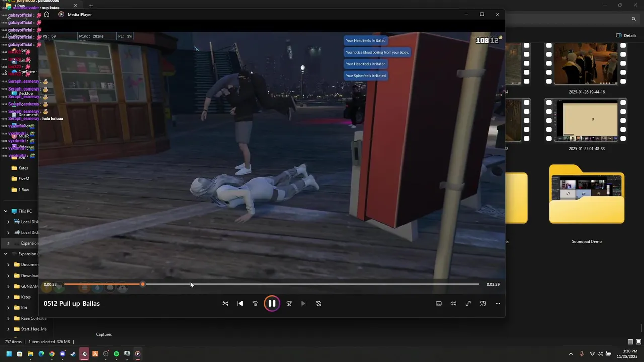The height and width of the screenshot is (362, 644).
Task: Pause the video in Media Player
Action: pos(272,303)
